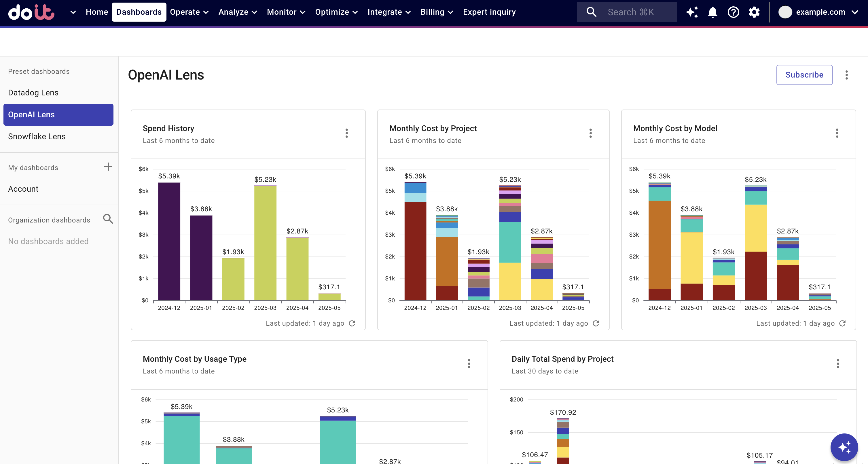Open dashboard options next to Subscribe
This screenshot has height=464, width=868.
pyautogui.click(x=846, y=75)
